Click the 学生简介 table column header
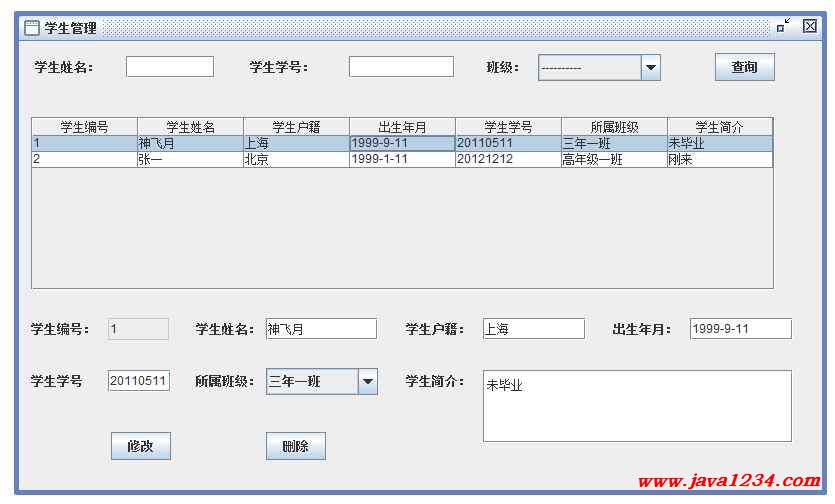 pyautogui.click(x=719, y=127)
